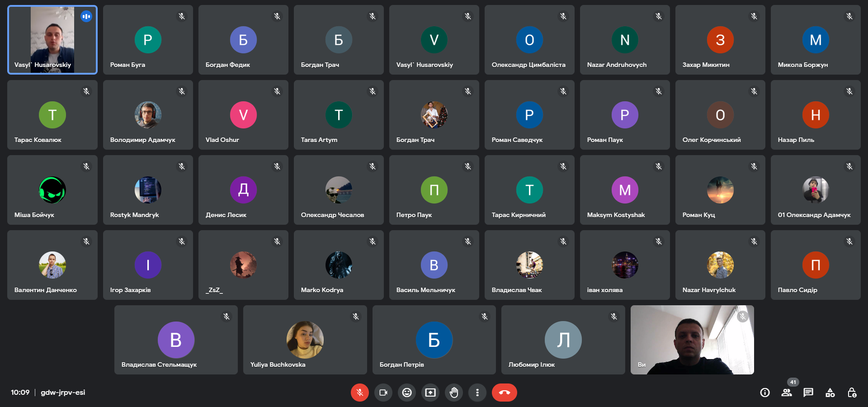Image resolution: width=868 pixels, height=407 pixels.
Task: Open the chat panel icon
Action: point(808,393)
